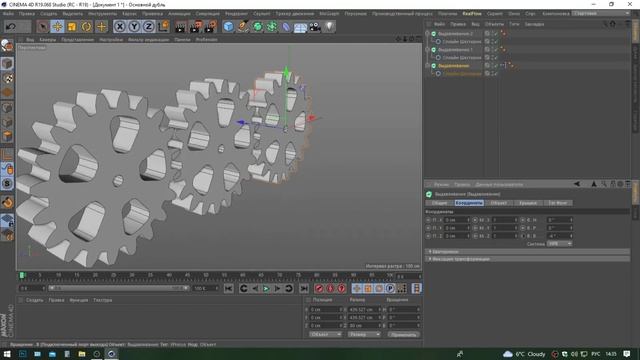Toggle green checkmark for Выдавливание 1
The width and height of the screenshot is (640, 360).
[496, 50]
